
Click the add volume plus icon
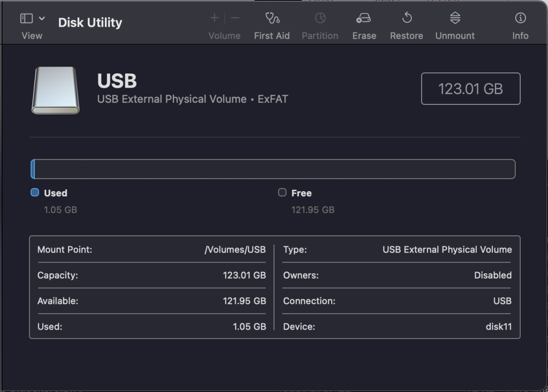tap(215, 19)
